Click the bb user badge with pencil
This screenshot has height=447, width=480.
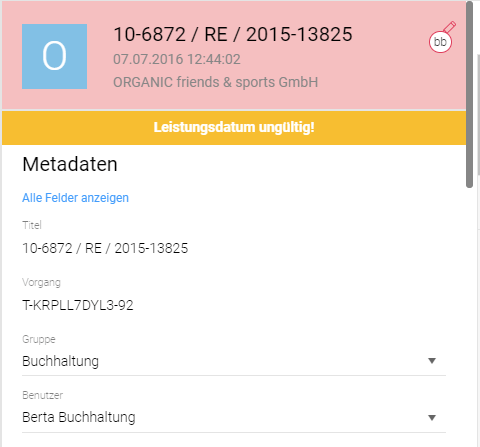pos(442,37)
